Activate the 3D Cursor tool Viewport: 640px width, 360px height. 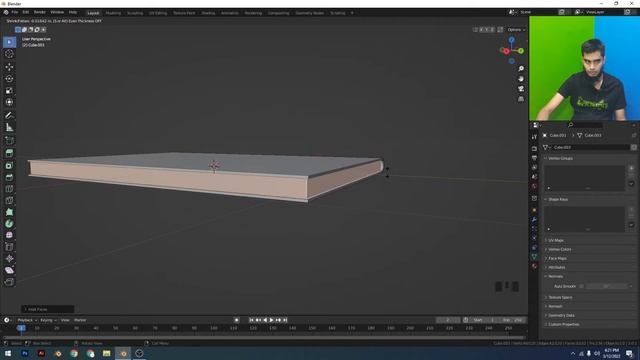point(9,54)
